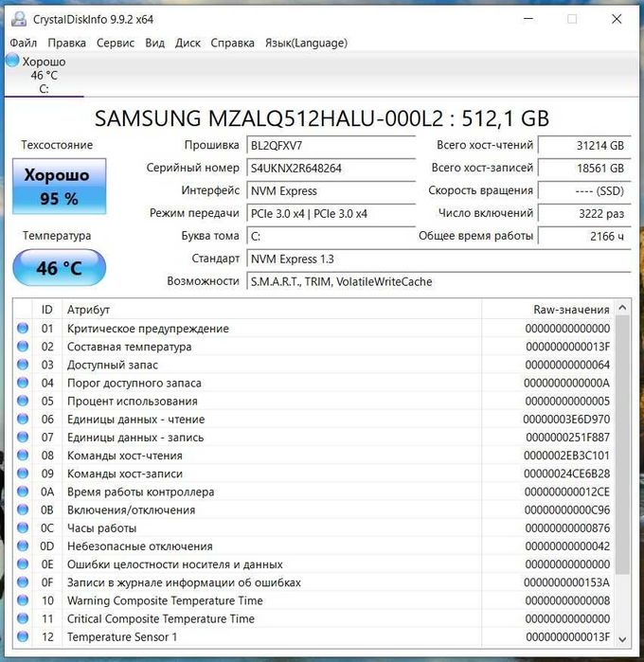644x662 pixels.
Task: Select row Процент использования
Action: 313,401
